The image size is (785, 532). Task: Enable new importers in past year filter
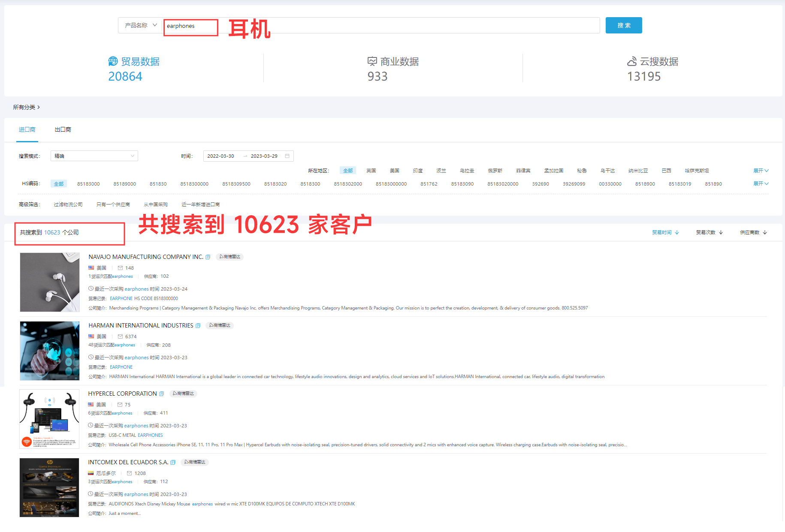pos(201,204)
